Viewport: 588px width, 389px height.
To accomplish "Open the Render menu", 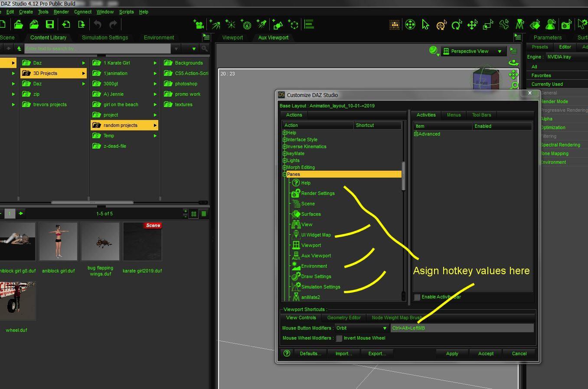I will [x=61, y=12].
